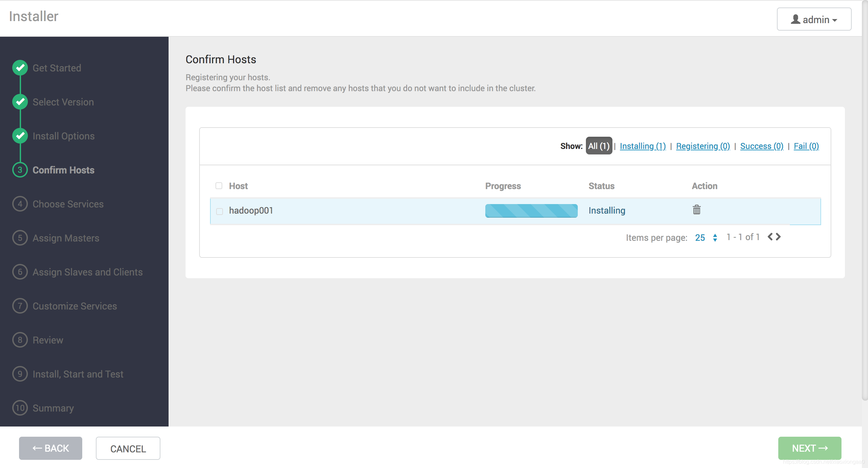Open the admin user dropdown
Viewport: 868px width, 468px height.
click(814, 19)
